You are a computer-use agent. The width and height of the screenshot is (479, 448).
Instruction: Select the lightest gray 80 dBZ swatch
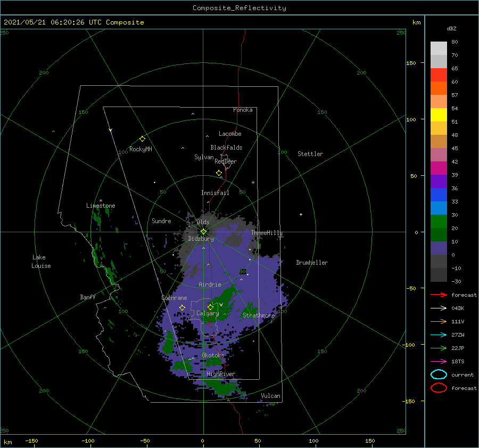(x=439, y=48)
